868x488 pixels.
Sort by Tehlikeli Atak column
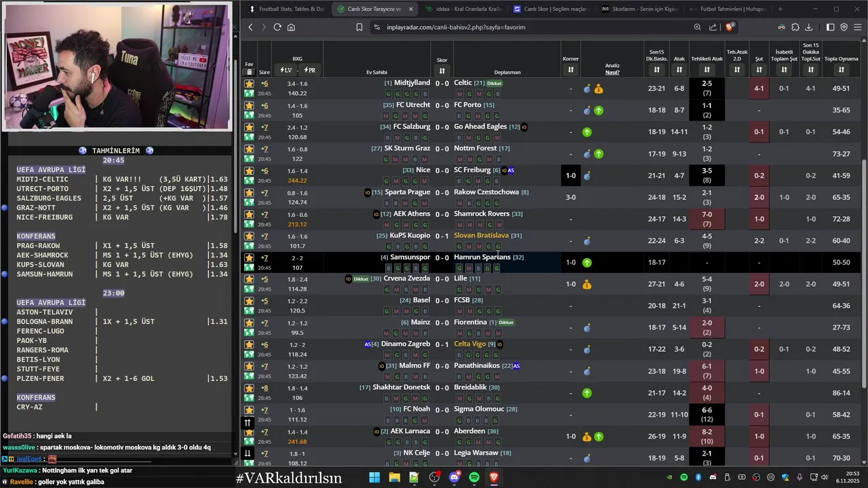[x=707, y=70]
